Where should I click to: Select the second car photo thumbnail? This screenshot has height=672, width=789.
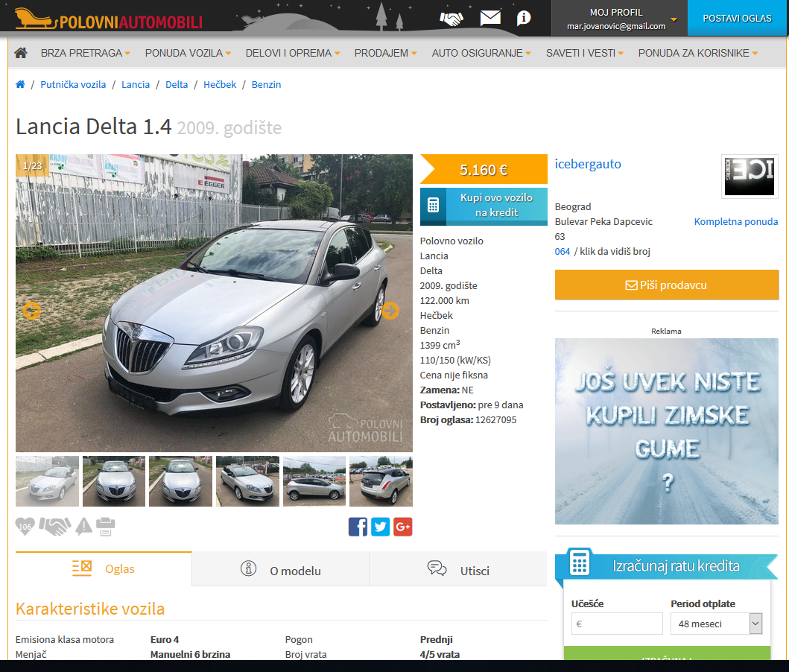pos(114,481)
